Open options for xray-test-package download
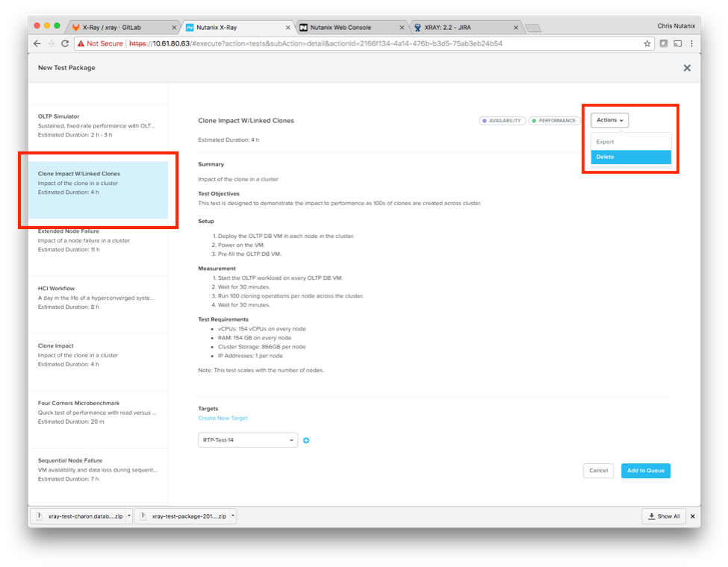The height and width of the screenshot is (567, 728). point(233,516)
